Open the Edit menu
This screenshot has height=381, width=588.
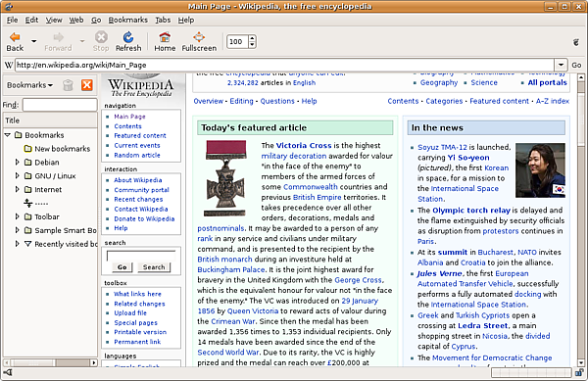[31, 20]
